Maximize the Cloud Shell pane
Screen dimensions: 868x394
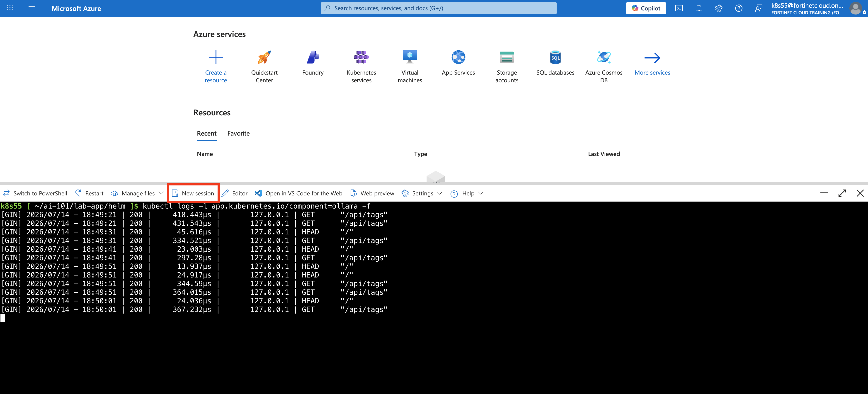click(842, 193)
